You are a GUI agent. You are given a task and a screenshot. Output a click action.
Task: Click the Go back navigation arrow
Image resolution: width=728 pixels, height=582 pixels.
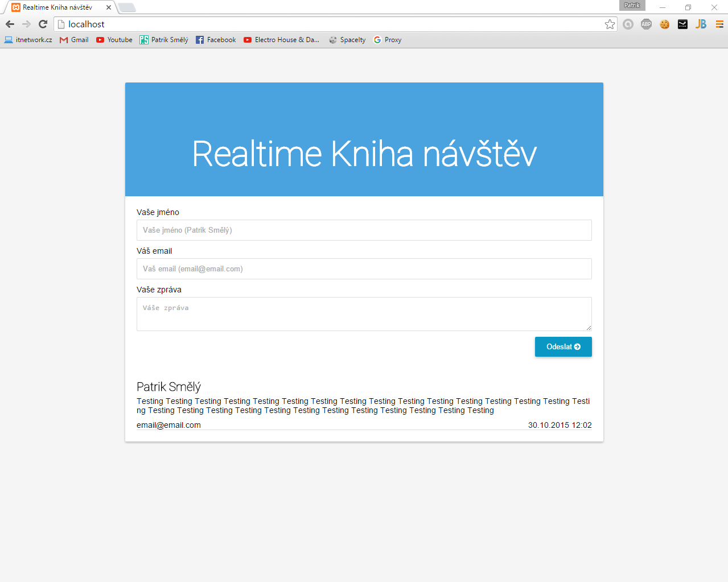9,24
